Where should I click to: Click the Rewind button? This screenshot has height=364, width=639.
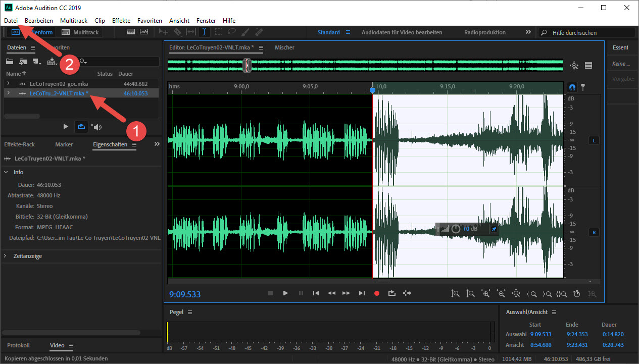(331, 293)
